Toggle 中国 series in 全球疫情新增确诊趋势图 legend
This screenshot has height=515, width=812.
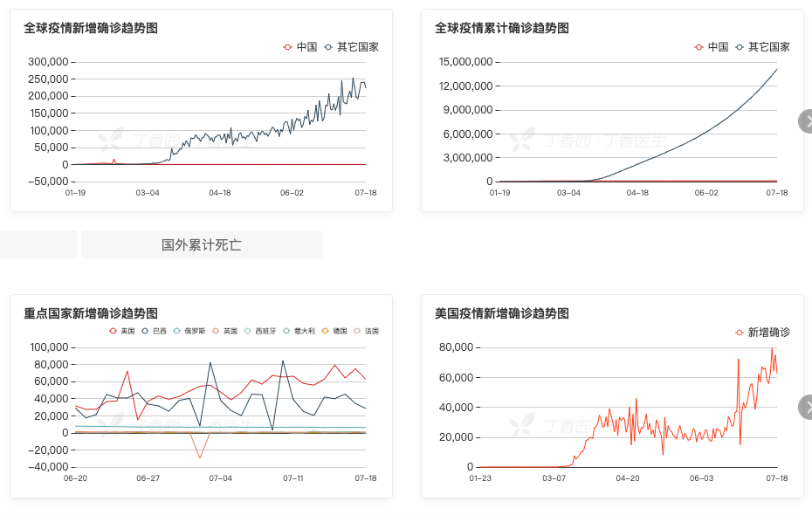(x=299, y=47)
